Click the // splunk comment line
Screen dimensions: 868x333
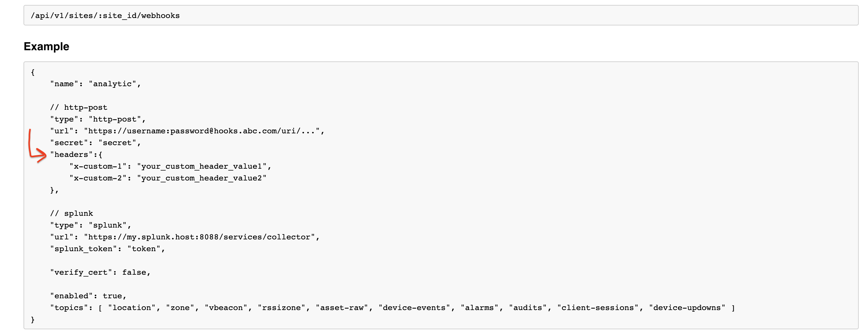point(72,213)
